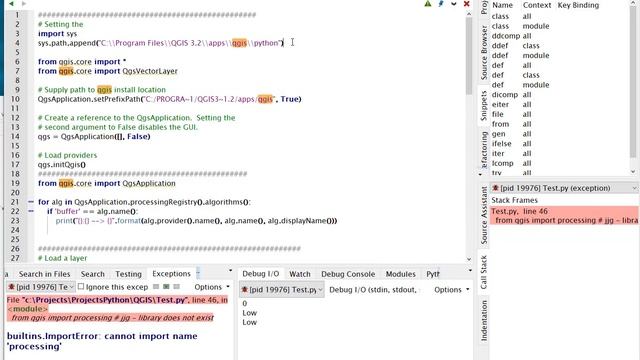This screenshot has height=360, width=640.
Task: Open Options menu in Exceptions panel
Action: tap(212, 287)
